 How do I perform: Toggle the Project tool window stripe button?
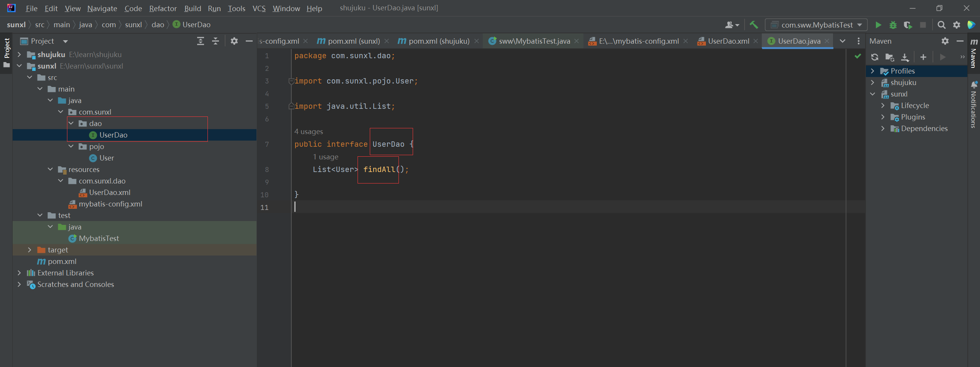(x=7, y=48)
